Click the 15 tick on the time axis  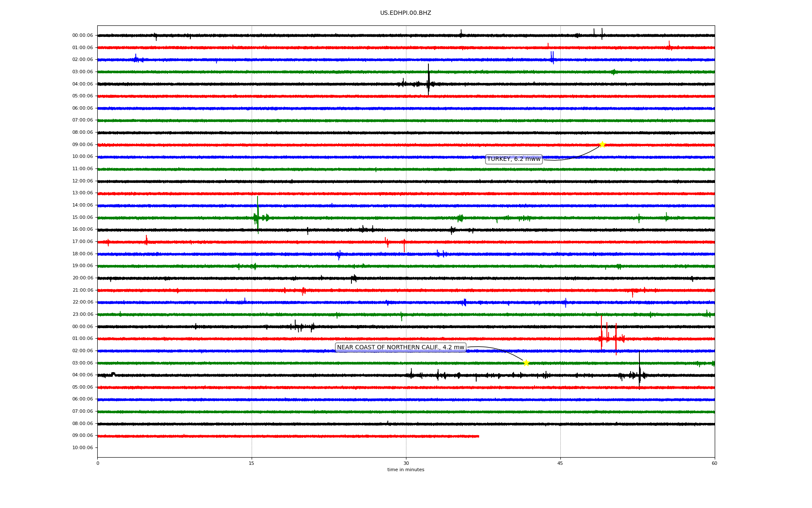(252, 463)
